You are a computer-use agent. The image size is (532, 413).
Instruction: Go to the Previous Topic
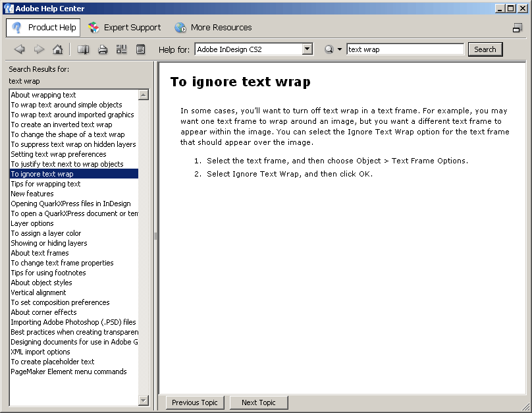pos(195,402)
